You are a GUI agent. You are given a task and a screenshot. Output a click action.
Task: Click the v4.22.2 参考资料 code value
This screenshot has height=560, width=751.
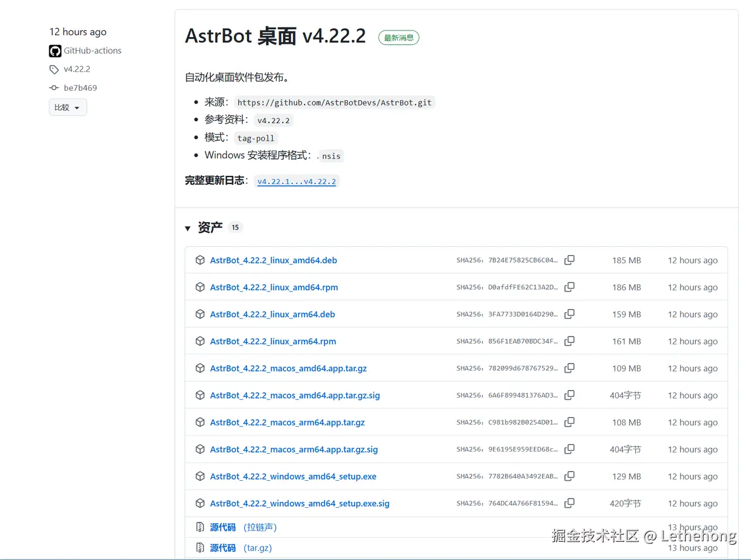pos(273,120)
